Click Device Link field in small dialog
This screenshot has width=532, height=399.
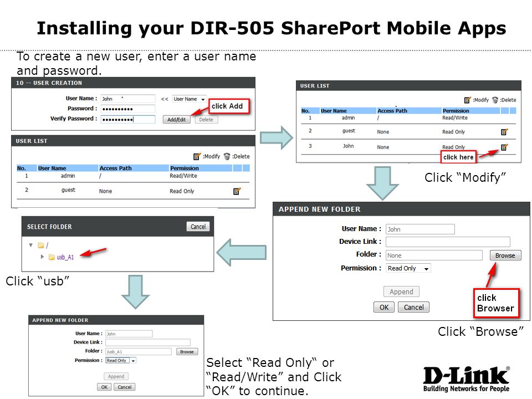click(148, 342)
